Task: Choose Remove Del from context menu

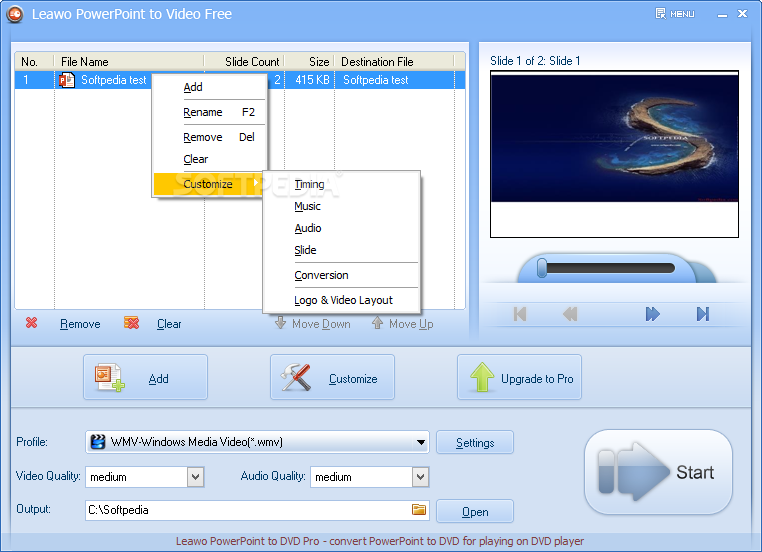Action: point(210,138)
